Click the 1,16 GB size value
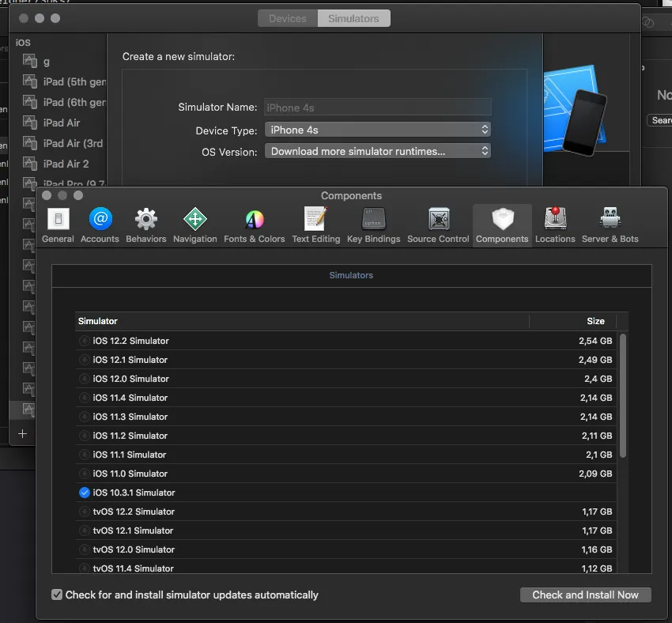This screenshot has height=623, width=672. coord(597,549)
